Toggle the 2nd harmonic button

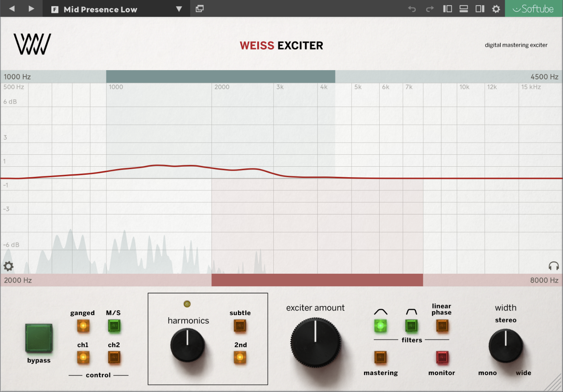240,358
